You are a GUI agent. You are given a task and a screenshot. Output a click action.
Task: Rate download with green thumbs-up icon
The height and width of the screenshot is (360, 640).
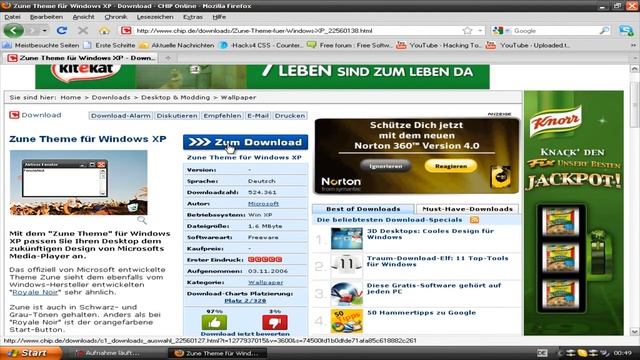pos(214,322)
